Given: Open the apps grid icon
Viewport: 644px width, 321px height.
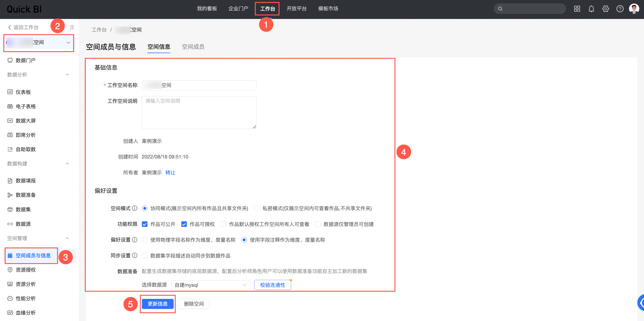Looking at the screenshot, I should (x=577, y=9).
